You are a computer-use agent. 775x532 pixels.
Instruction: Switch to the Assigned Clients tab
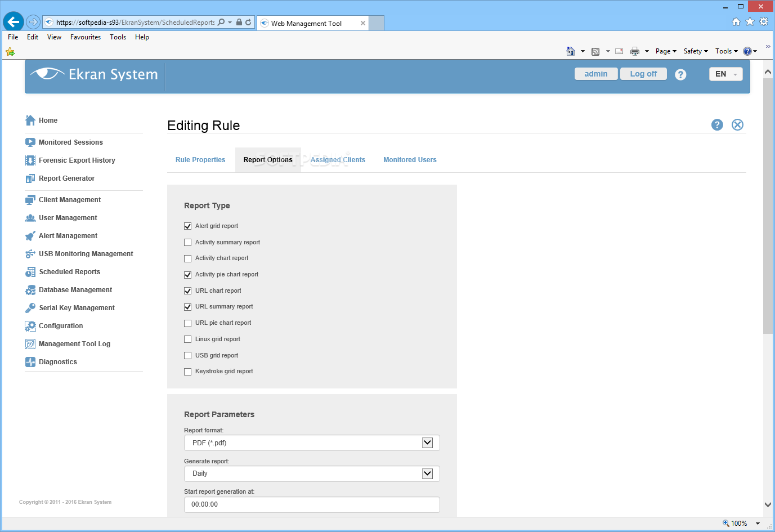point(338,160)
